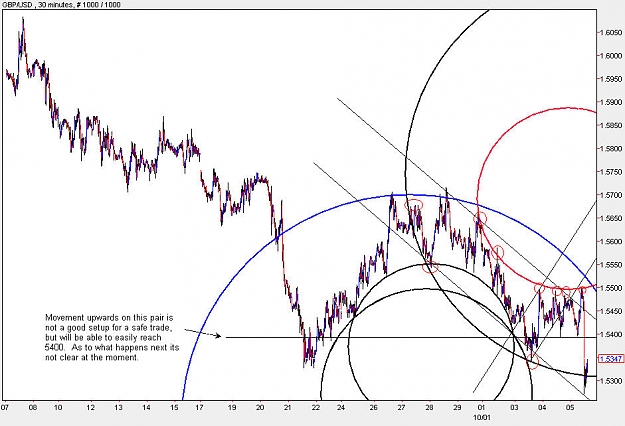
Task: Click date label 05 on time axis
Action: (x=570, y=408)
